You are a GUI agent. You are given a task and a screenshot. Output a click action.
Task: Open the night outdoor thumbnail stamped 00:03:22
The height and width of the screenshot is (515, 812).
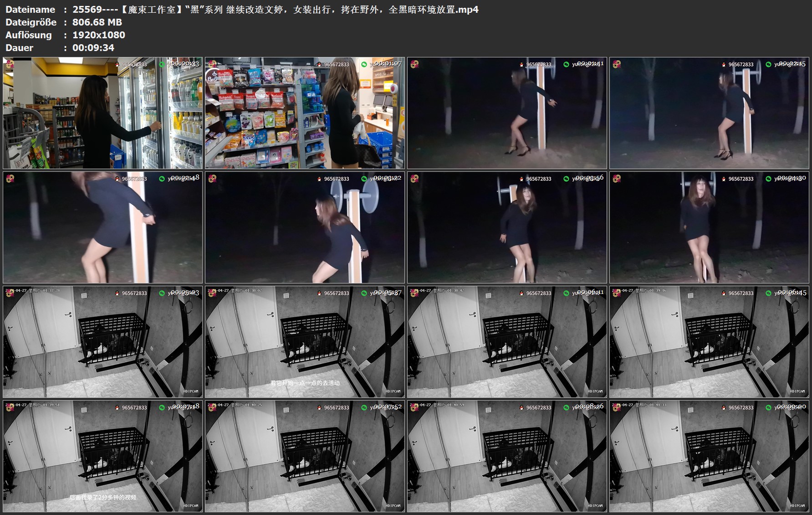[305, 227]
